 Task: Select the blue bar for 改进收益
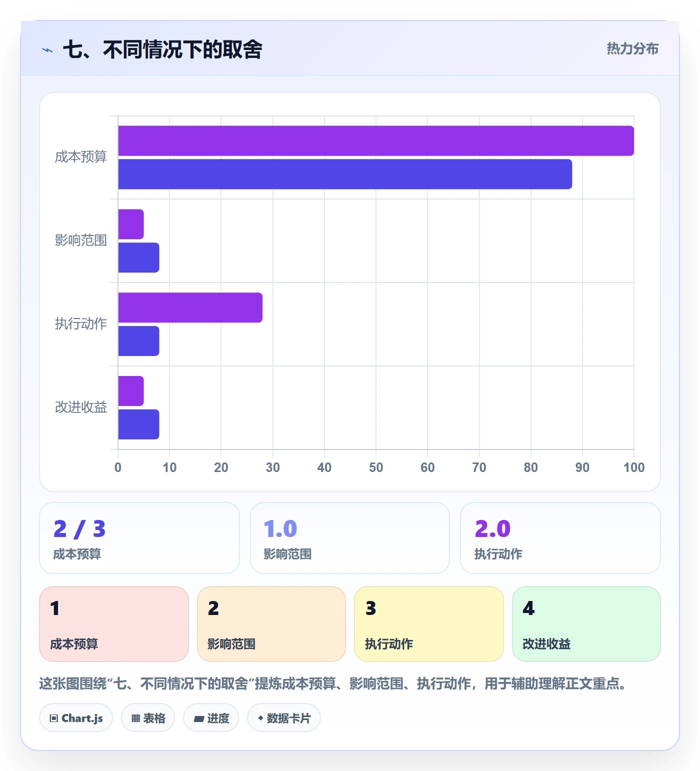pyautogui.click(x=138, y=424)
